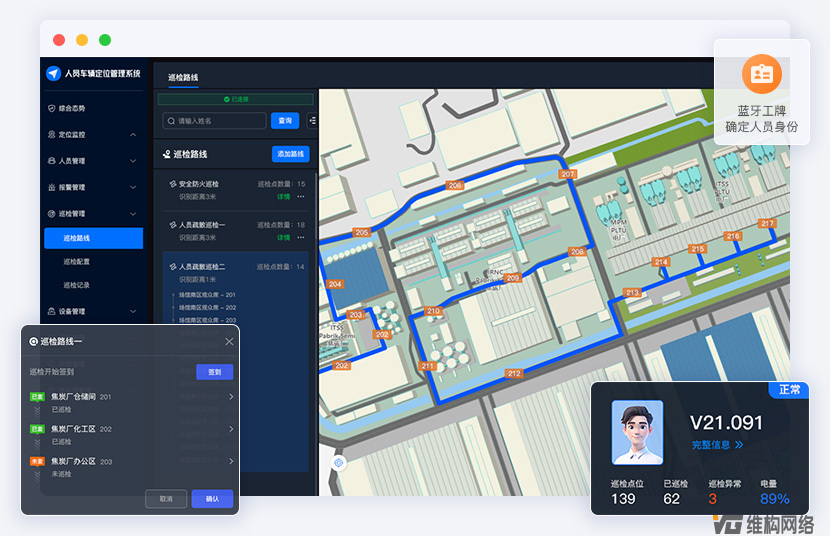Viewport: 830px width, 536px height.
Task: Click the Bluetooth badge orange icon
Action: tap(762, 74)
